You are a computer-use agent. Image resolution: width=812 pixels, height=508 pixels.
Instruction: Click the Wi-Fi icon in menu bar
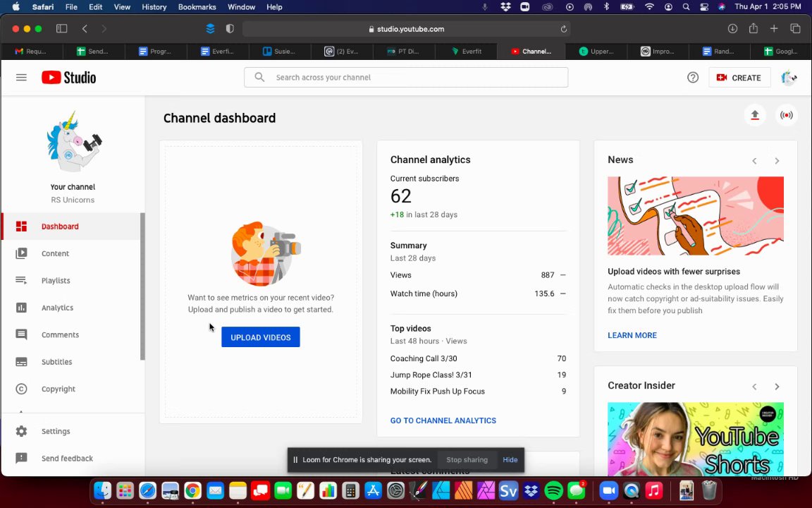(x=649, y=7)
